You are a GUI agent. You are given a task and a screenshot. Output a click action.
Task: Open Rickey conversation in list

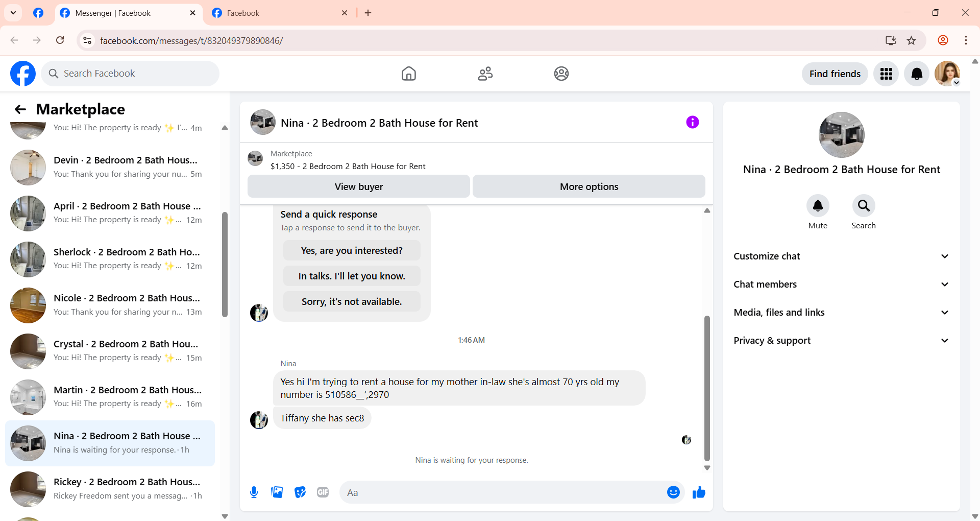[110, 489]
